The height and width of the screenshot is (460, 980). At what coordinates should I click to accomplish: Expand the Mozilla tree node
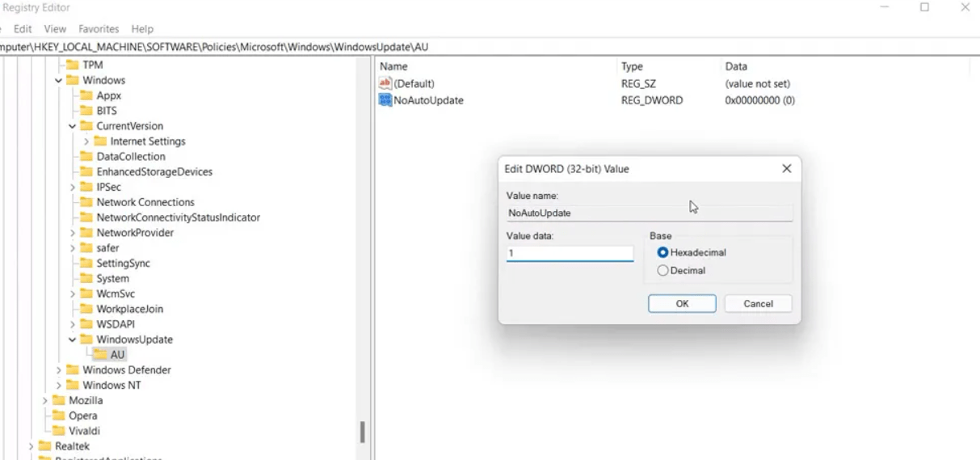(x=45, y=400)
